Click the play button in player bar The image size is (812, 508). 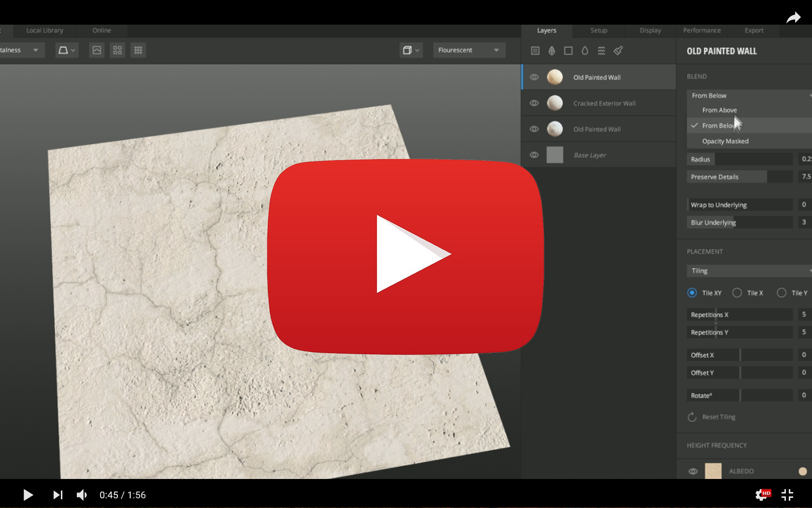(x=28, y=495)
